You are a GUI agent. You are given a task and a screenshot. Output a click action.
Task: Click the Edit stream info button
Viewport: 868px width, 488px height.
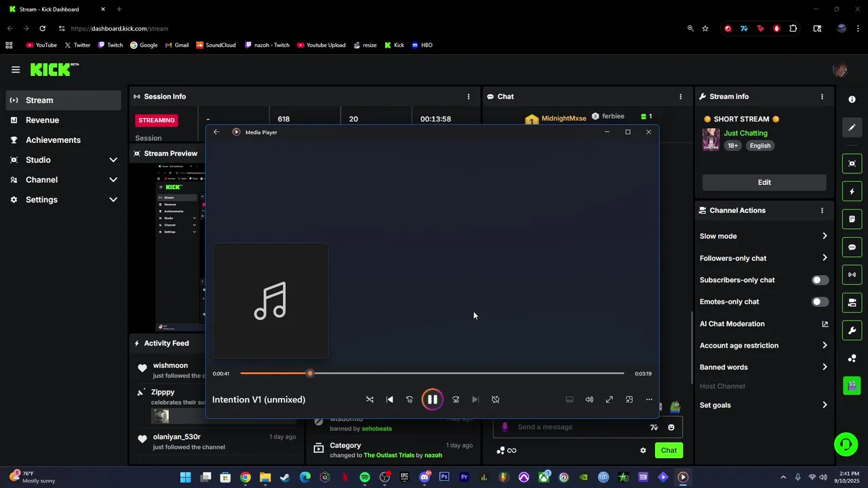pyautogui.click(x=764, y=182)
